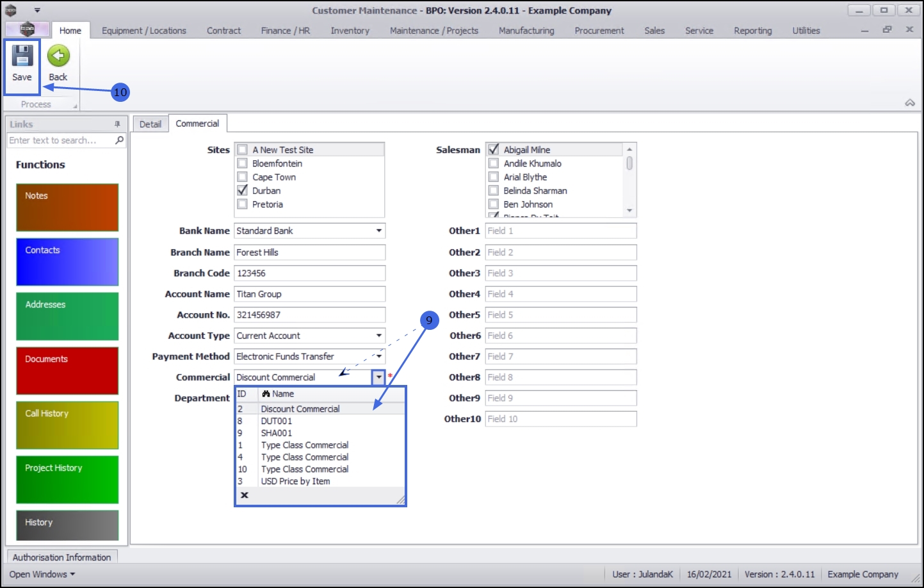
Task: Click the Save floppy disk icon
Action: [x=22, y=56]
